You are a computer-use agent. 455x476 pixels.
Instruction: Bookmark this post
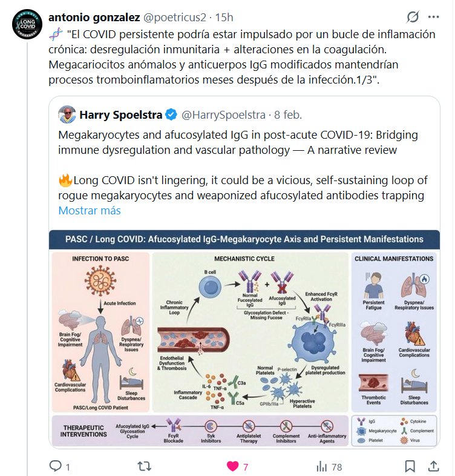[410, 466]
